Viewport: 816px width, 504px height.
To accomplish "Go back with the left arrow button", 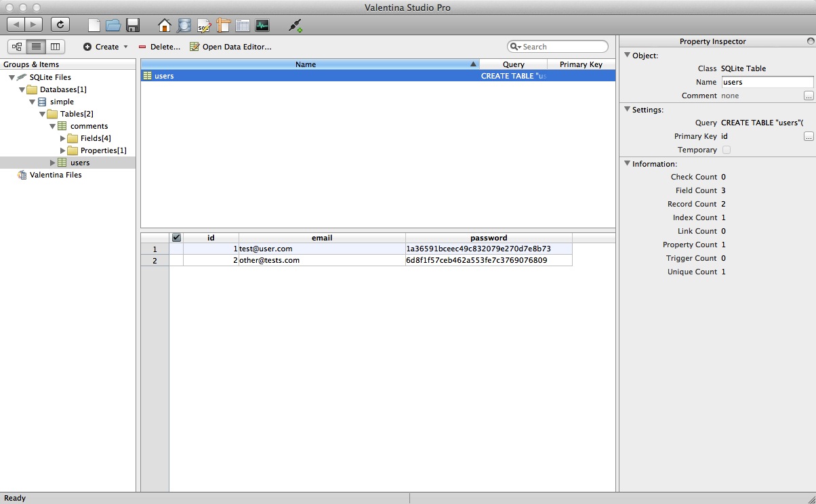I will (16, 24).
